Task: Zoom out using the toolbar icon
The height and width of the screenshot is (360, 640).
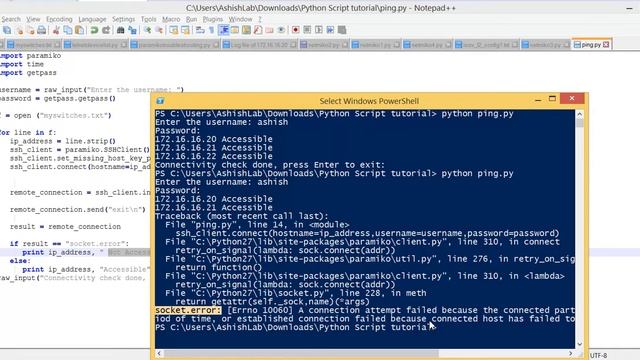Action: tap(159, 30)
